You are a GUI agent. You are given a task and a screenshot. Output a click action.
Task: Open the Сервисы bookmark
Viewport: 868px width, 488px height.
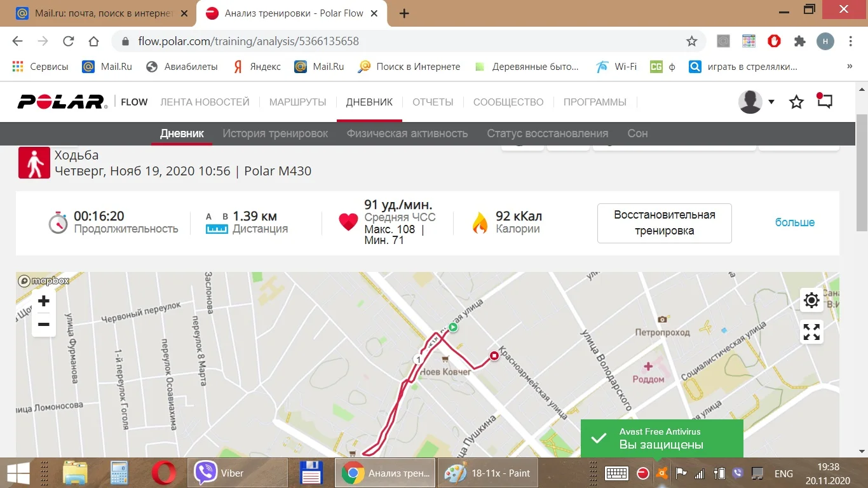[x=40, y=66]
